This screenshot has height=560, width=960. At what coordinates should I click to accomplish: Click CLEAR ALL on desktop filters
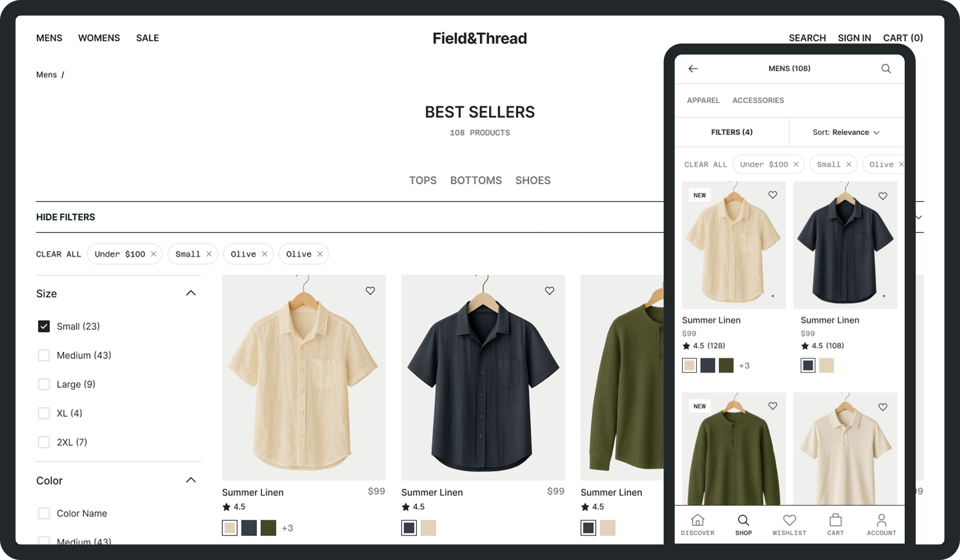pyautogui.click(x=59, y=254)
